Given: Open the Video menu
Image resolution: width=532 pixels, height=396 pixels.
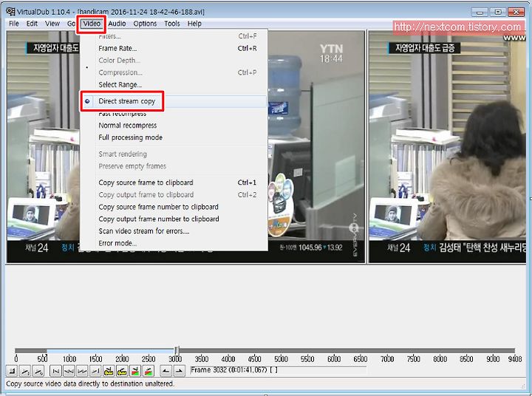Looking at the screenshot, I should coord(92,24).
